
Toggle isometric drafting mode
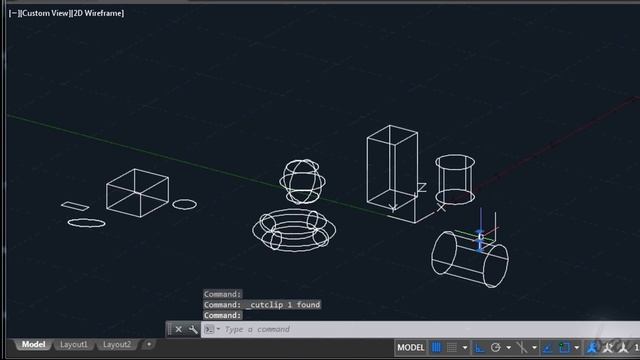(x=522, y=348)
